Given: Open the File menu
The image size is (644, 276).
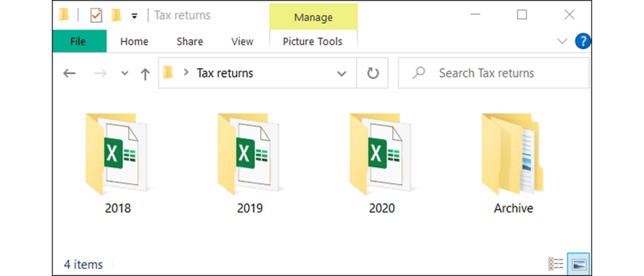Looking at the screenshot, I should click(78, 41).
